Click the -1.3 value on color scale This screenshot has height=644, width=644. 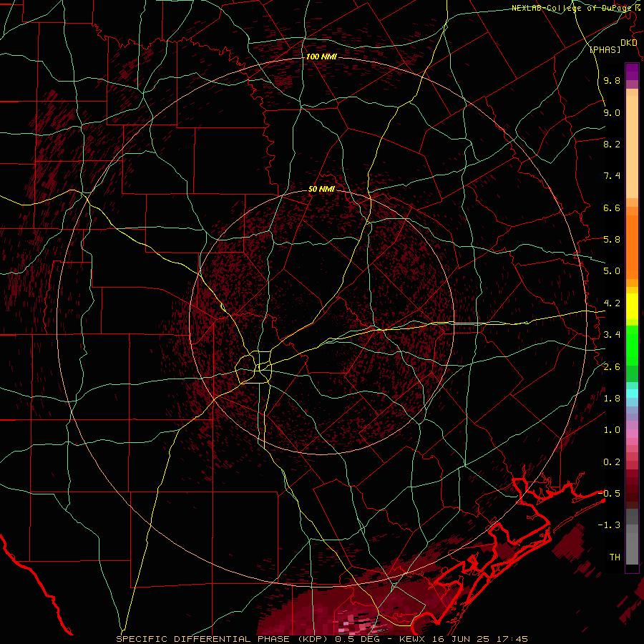pyautogui.click(x=610, y=525)
